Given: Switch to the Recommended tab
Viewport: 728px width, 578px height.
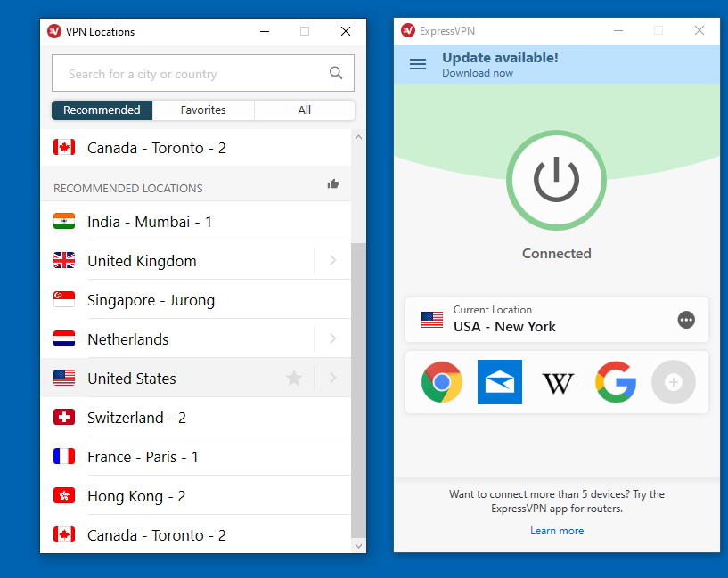Looking at the screenshot, I should [102, 110].
